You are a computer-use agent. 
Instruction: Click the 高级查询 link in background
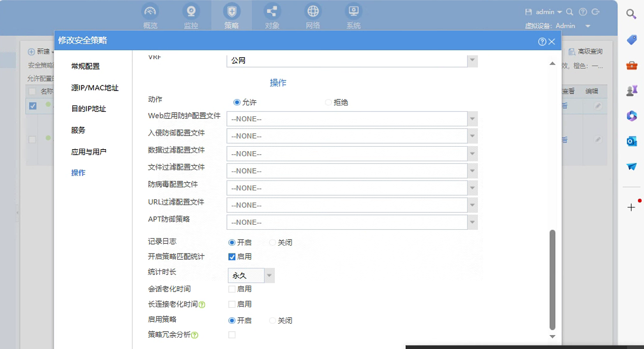(590, 52)
